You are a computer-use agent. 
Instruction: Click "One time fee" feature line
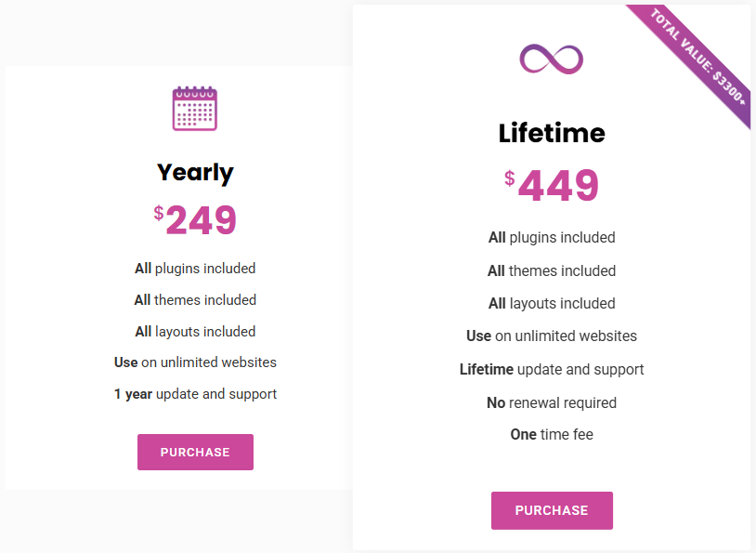click(552, 435)
